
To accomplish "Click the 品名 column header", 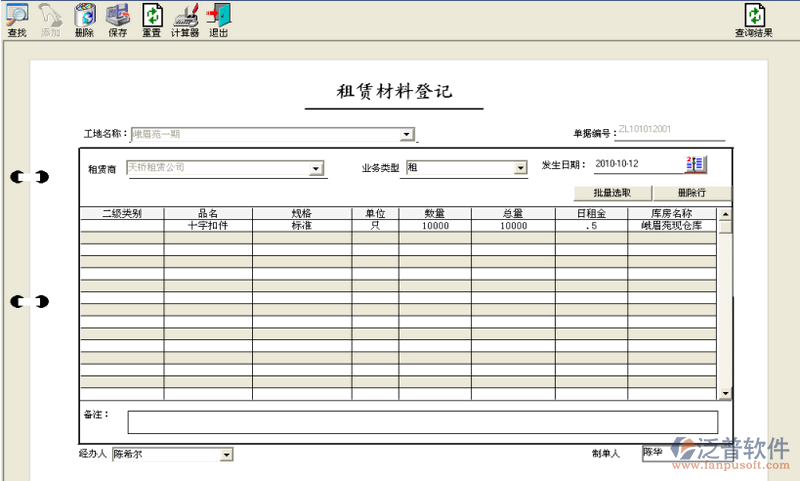I will pyautogui.click(x=208, y=213).
